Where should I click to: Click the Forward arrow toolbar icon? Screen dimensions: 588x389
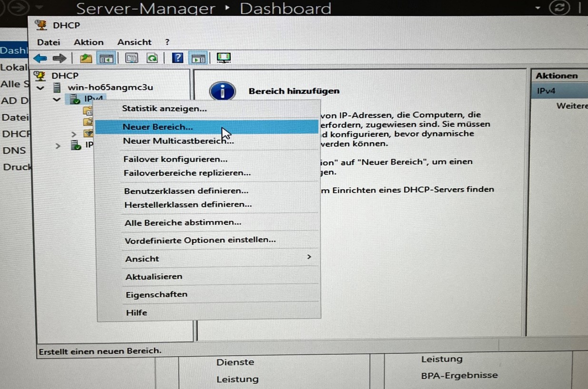(x=59, y=59)
